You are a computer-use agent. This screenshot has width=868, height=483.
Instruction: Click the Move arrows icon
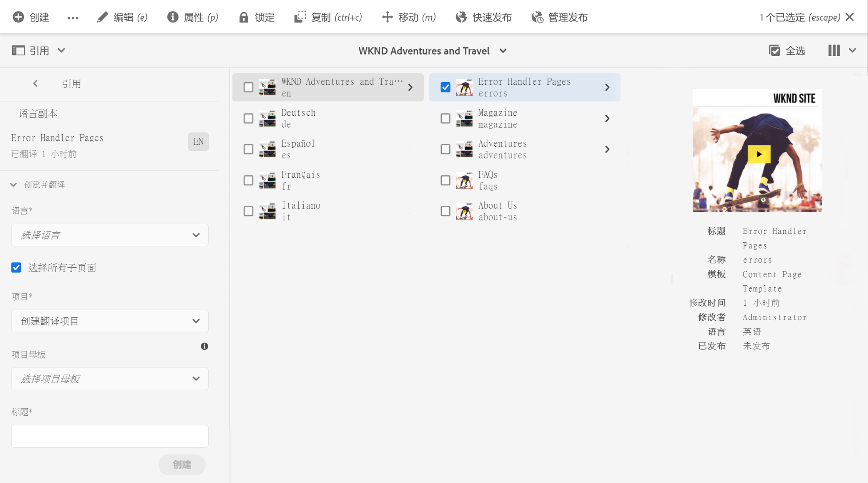pos(387,17)
